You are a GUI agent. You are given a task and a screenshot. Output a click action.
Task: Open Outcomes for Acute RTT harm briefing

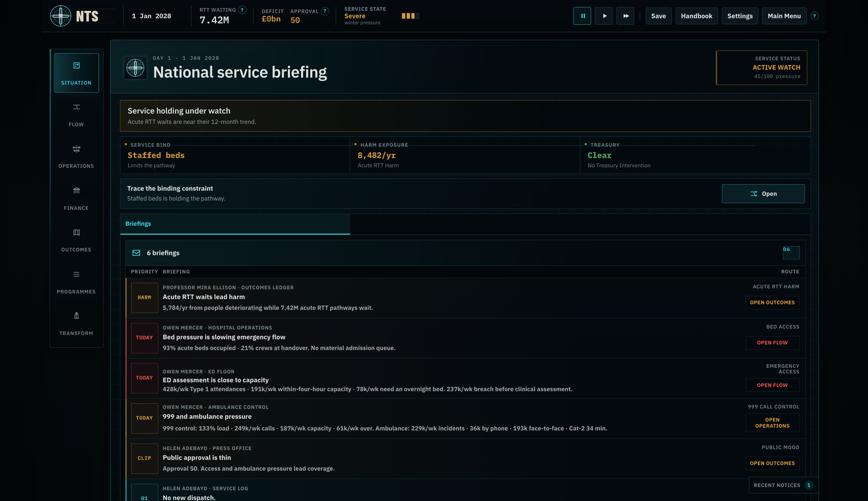tap(772, 302)
